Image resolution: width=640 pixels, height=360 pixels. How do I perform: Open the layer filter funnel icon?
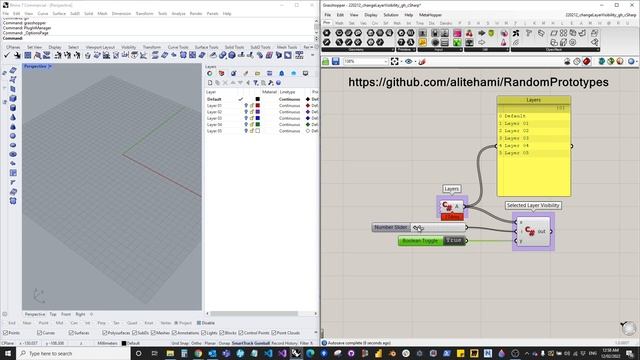click(256, 83)
